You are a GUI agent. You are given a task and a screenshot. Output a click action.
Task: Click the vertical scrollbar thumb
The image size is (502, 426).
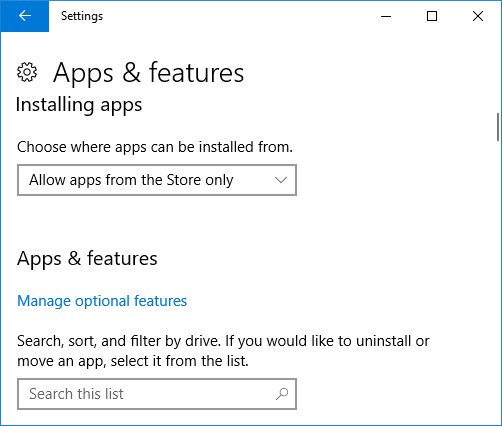[498, 127]
